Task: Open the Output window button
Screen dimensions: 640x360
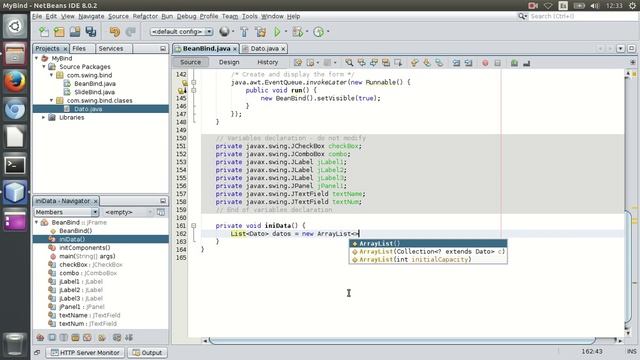Action: 147,353
